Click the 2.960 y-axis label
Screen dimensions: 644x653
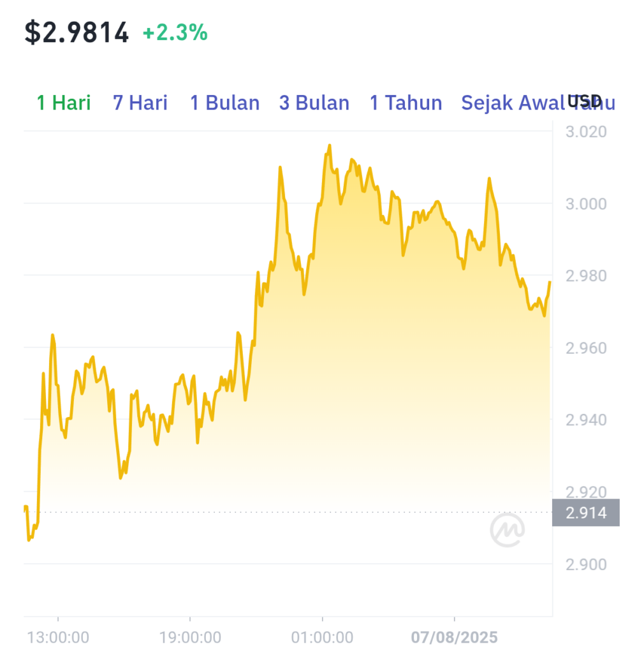[586, 348]
